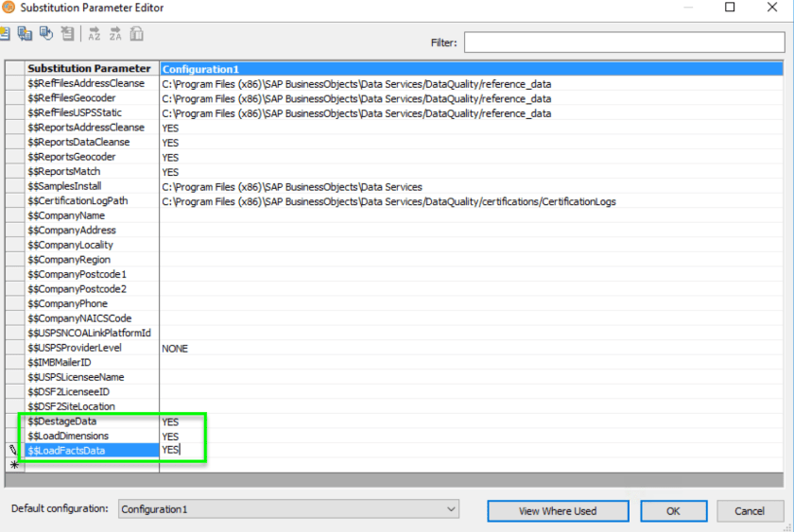Image resolution: width=794 pixels, height=532 pixels.
Task: Focus the Filter text field
Action: 623,43
